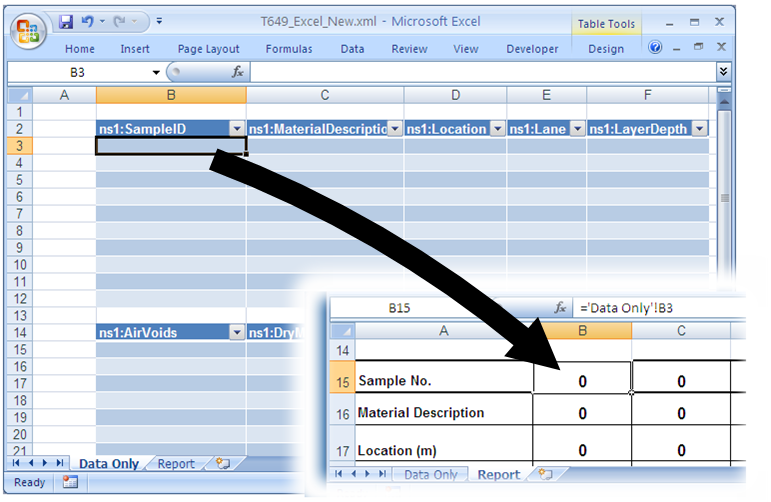Open the ns1:Location filter dropdown
The image size is (771, 502).
pos(496,129)
